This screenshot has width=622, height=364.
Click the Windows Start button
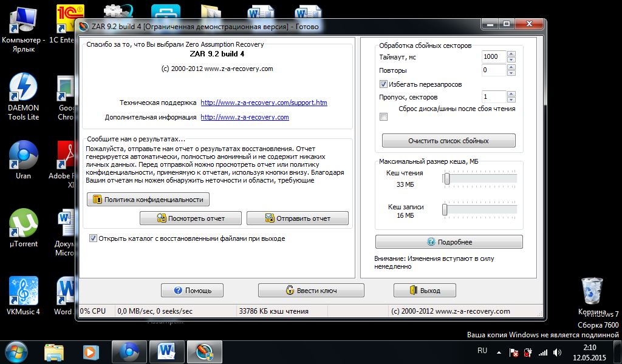pos(15,352)
